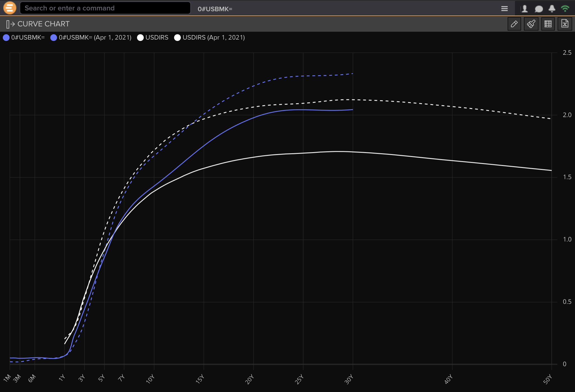Open the chat messages icon

(539, 9)
